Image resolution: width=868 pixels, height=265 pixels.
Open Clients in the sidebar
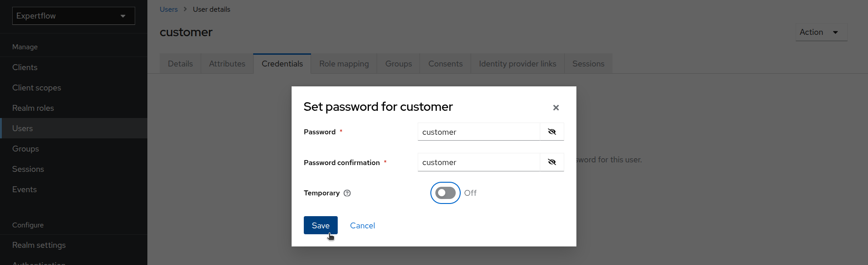pyautogui.click(x=25, y=67)
